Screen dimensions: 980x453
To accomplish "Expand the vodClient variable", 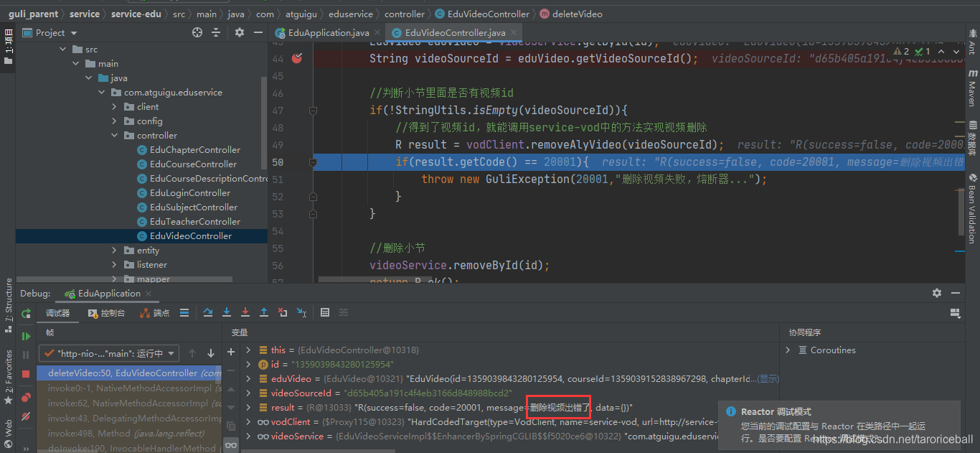I will (x=248, y=421).
